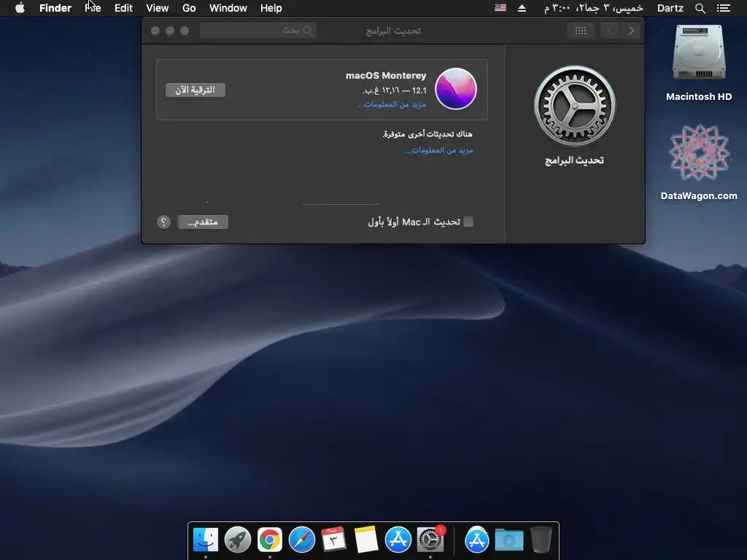
Task: Open the Finder menu
Action: tap(55, 8)
